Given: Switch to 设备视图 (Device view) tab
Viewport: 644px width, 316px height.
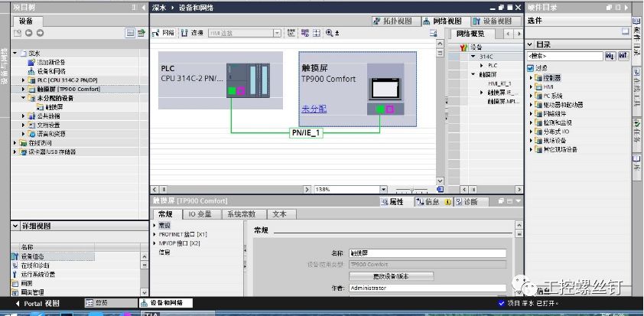Looking at the screenshot, I should [x=496, y=21].
